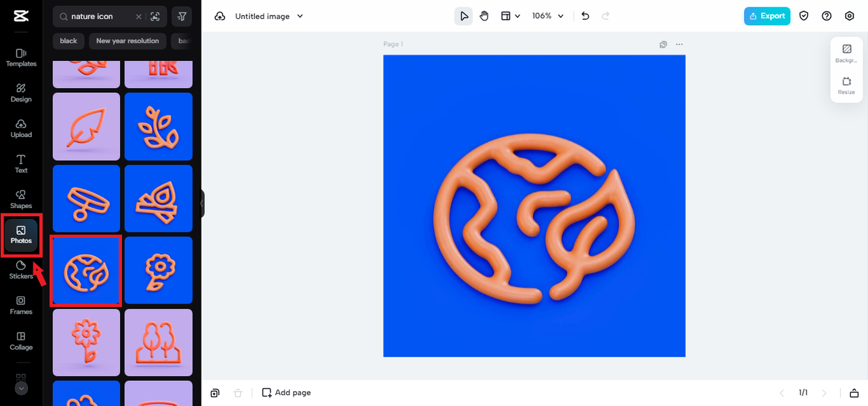The height and width of the screenshot is (406, 868).
Task: Select the hand pan tool
Action: click(484, 16)
